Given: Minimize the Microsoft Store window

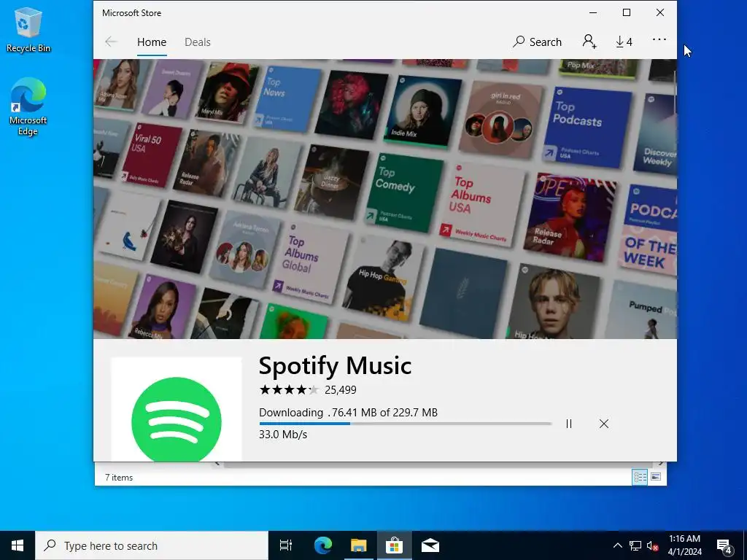Looking at the screenshot, I should (593, 13).
